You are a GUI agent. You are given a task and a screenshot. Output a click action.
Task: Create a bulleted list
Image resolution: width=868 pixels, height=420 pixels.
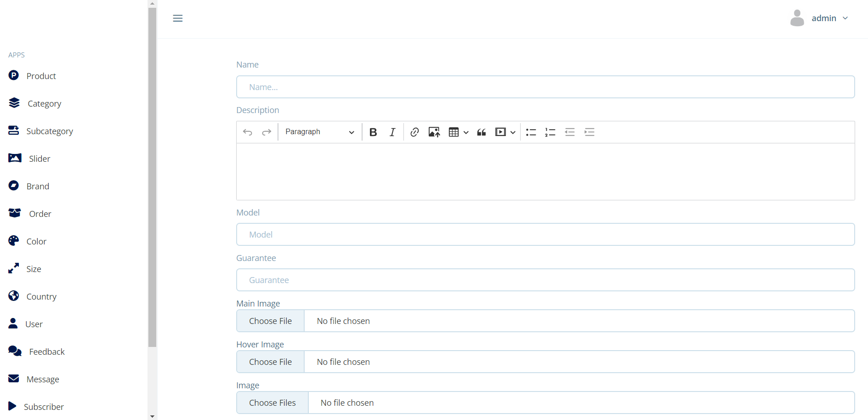pos(531,132)
